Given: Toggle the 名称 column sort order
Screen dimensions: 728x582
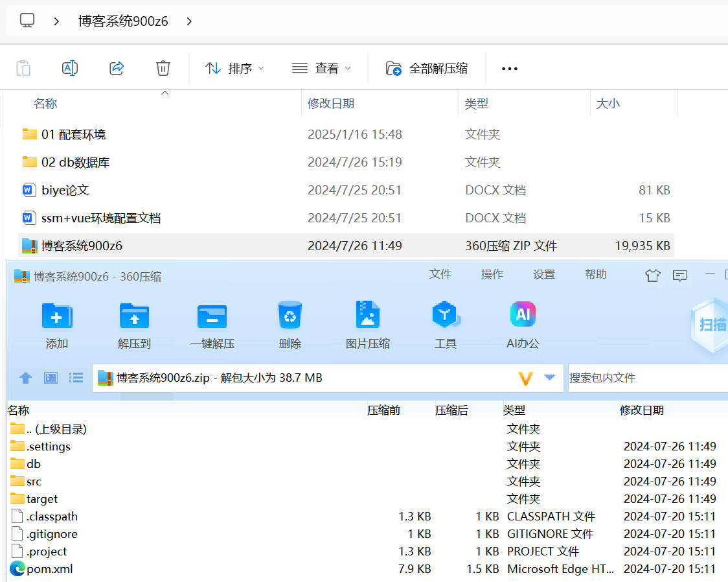Looking at the screenshot, I should point(45,103).
